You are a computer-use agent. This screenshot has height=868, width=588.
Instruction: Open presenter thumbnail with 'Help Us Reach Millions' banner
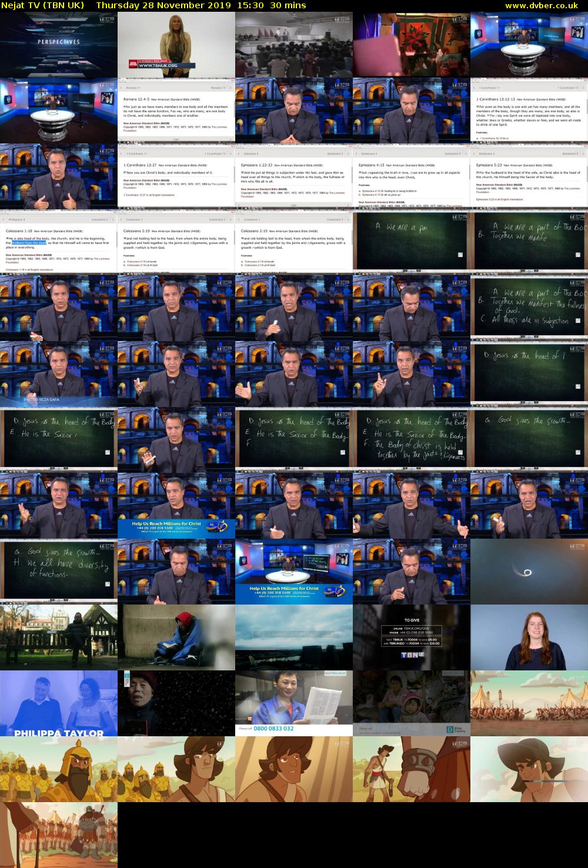click(176, 505)
